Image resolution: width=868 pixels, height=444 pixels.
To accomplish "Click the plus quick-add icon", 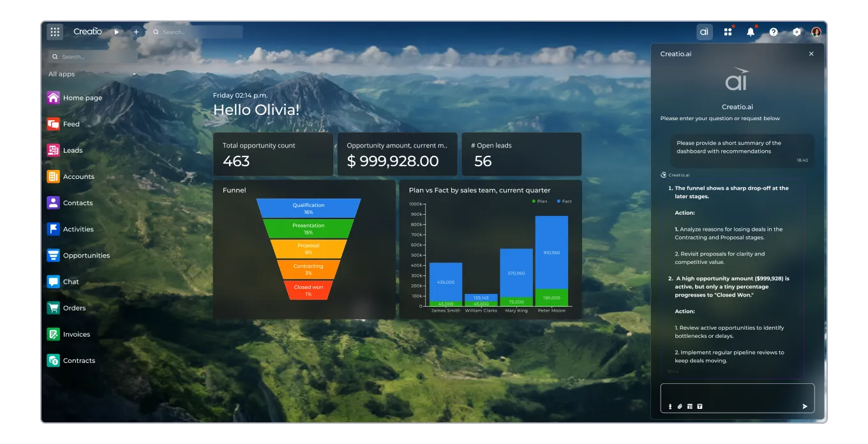I will coord(136,32).
